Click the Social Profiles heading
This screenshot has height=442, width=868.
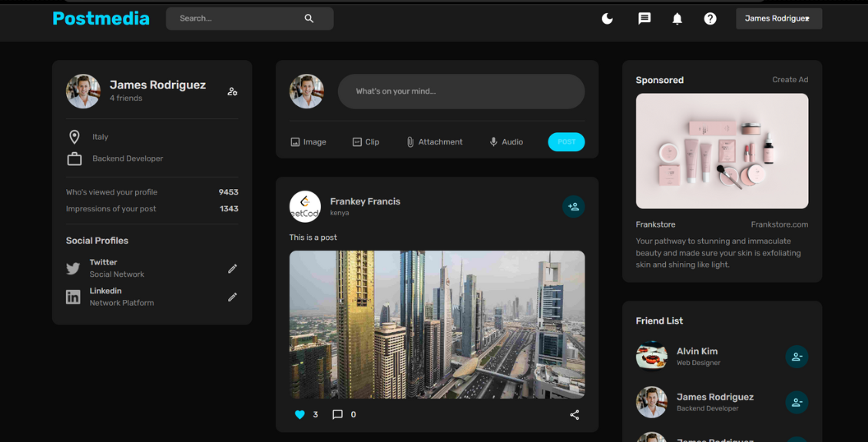pyautogui.click(x=97, y=241)
